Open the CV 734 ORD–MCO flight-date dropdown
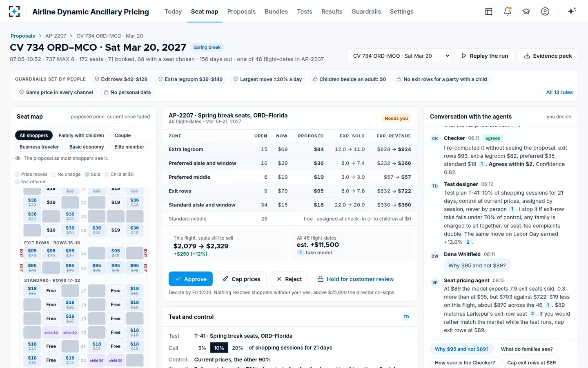The image size is (588, 368). click(x=399, y=56)
